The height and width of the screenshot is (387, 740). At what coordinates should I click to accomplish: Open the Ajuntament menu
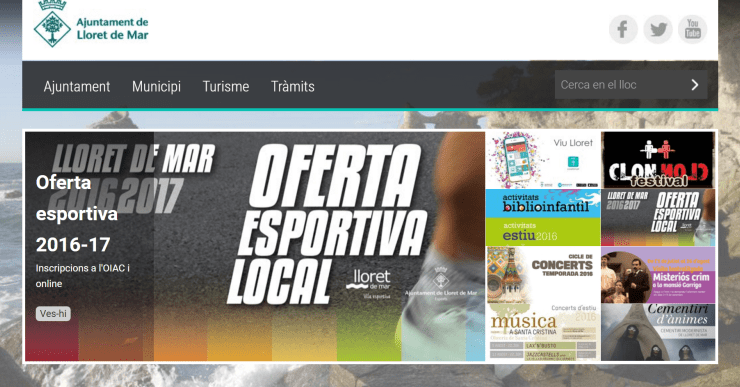(76, 86)
